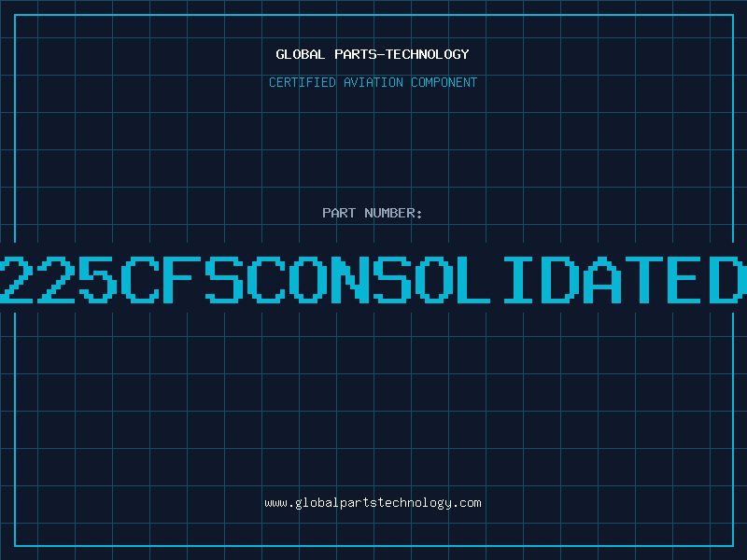The image size is (747, 560).
Task: Open the www.globalpartstechnology.com link
Action: [373, 503]
